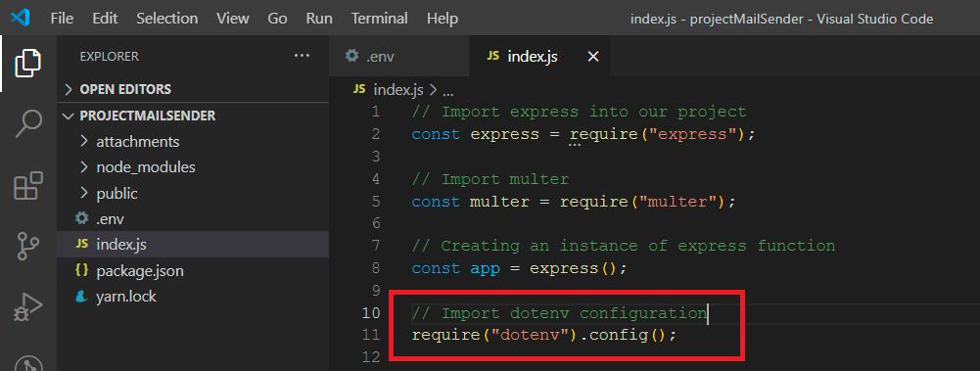Click the braces icon beside package.json
Screen dimensions: 980x371
[82, 271]
